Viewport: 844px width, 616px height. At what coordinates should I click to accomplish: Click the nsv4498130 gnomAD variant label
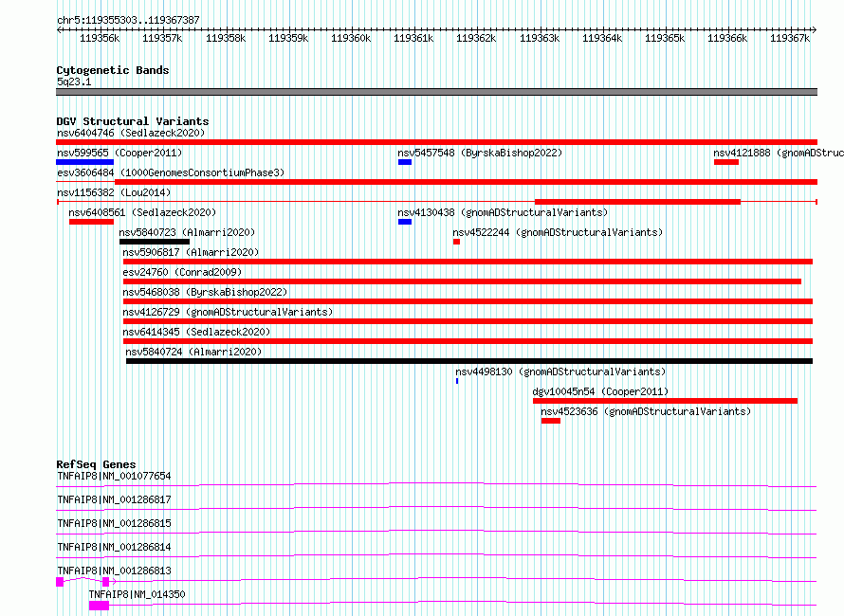click(560, 371)
